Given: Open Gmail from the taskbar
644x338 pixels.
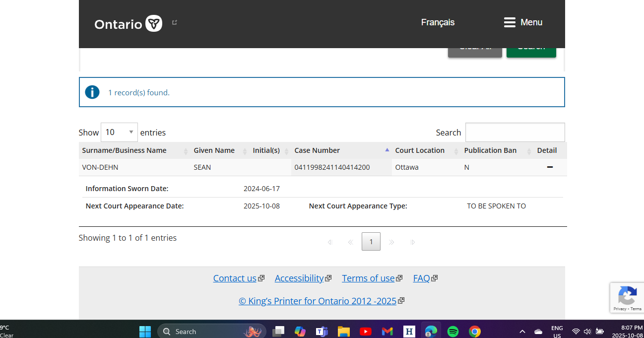Looking at the screenshot, I should [x=387, y=332].
